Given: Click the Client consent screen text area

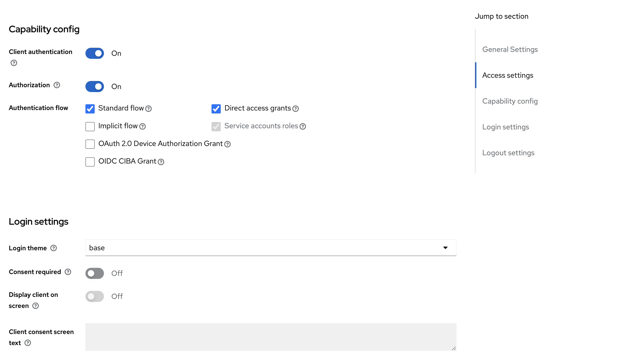Looking at the screenshot, I should click(271, 337).
